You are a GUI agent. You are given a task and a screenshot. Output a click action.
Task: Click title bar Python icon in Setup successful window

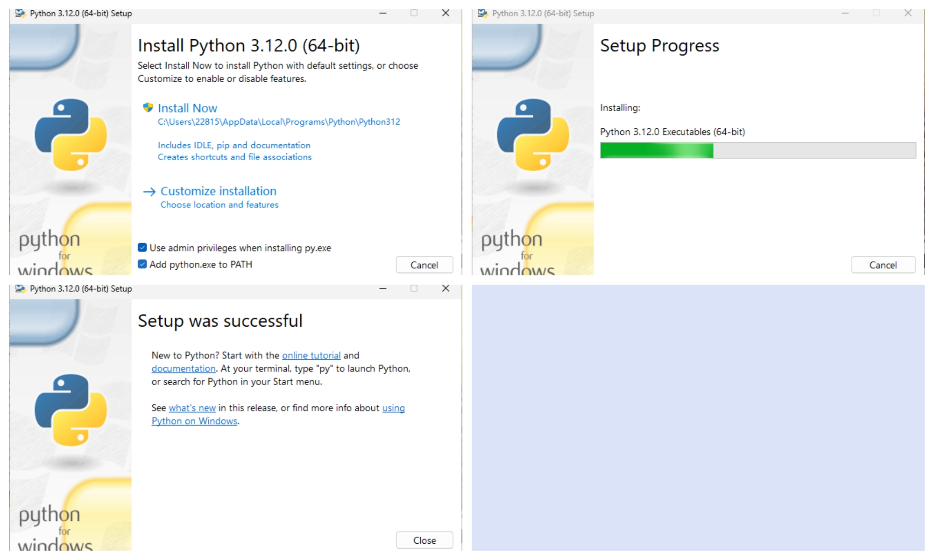click(20, 288)
